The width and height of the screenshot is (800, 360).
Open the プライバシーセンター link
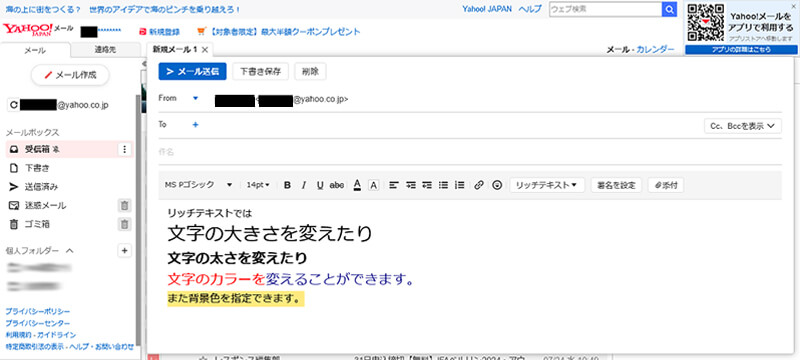pos(38,323)
